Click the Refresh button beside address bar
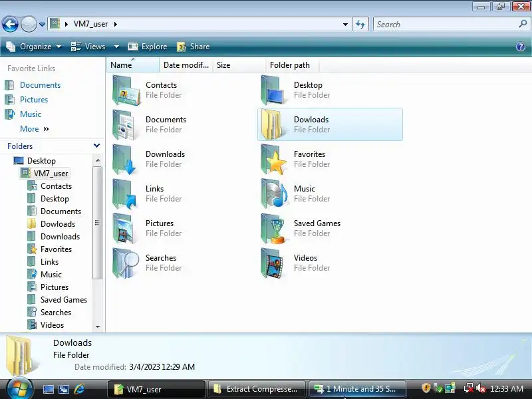 click(x=360, y=25)
